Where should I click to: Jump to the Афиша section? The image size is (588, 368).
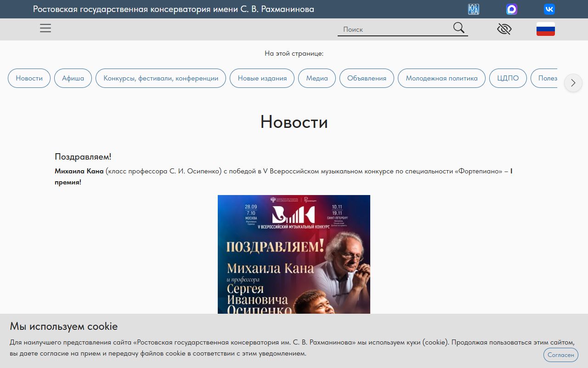pos(73,78)
